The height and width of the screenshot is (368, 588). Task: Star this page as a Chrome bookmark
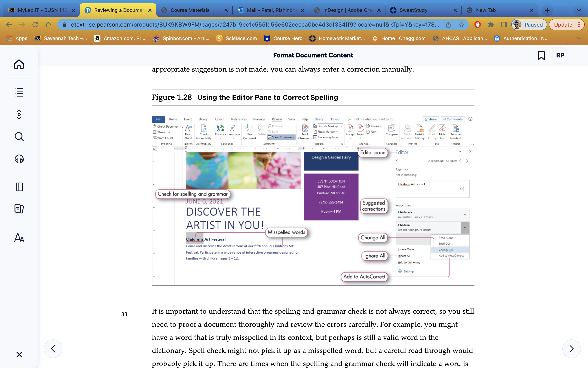point(461,25)
